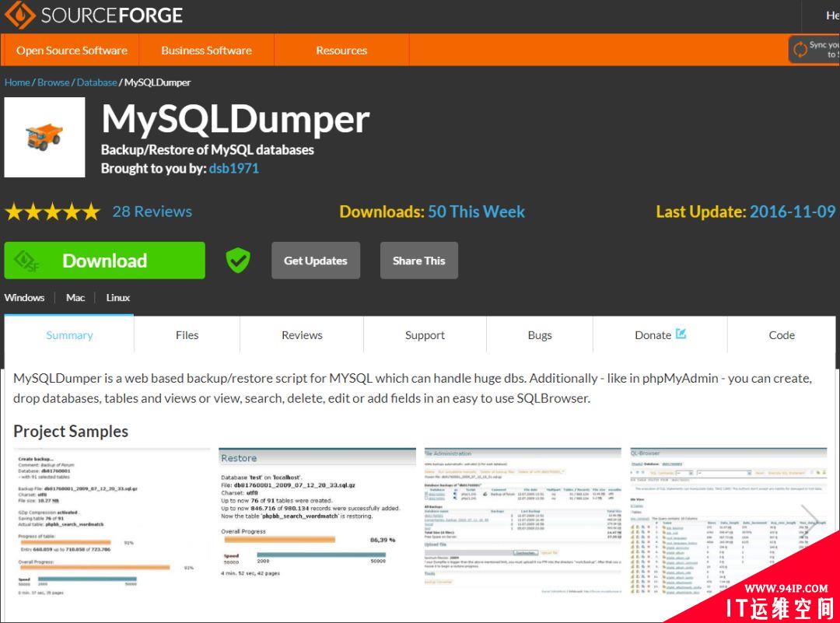Image resolution: width=840 pixels, height=623 pixels.
Task: Click the next arrow on project samples
Action: pos(809,520)
